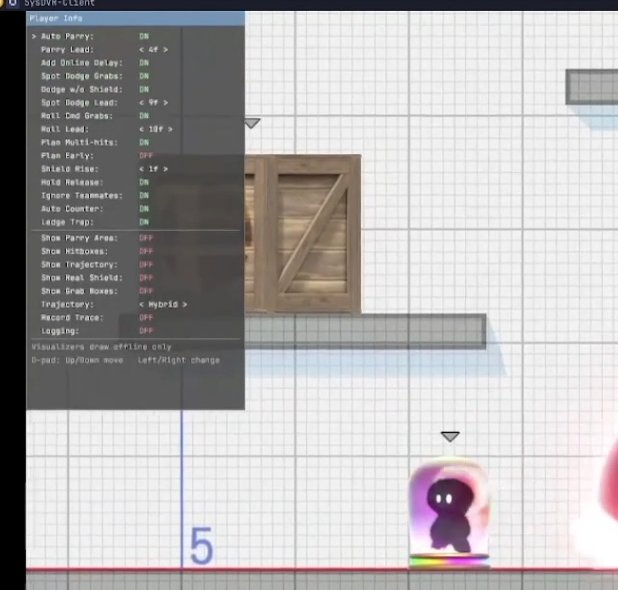Click the 'Visualizers draw offline only' note
The width and height of the screenshot is (618, 590).
(101, 347)
